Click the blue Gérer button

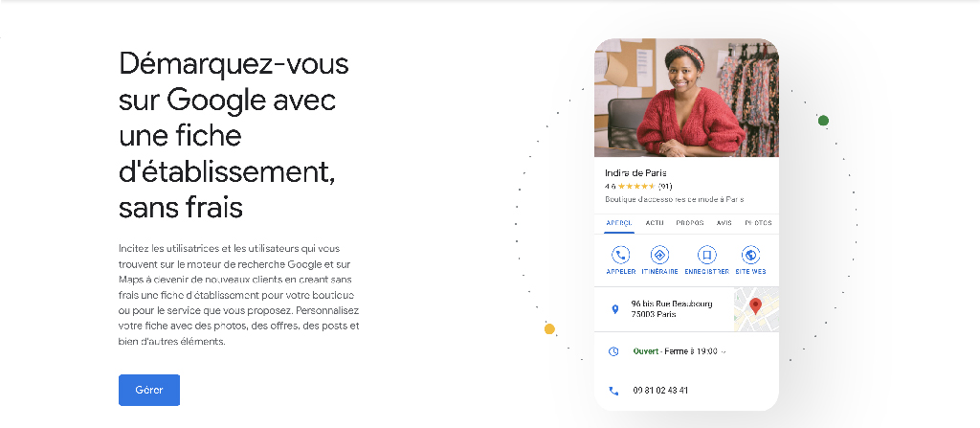[148, 390]
